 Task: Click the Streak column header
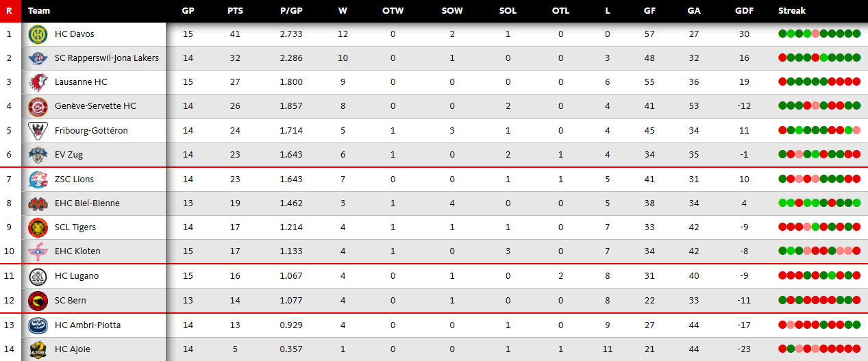tap(792, 11)
